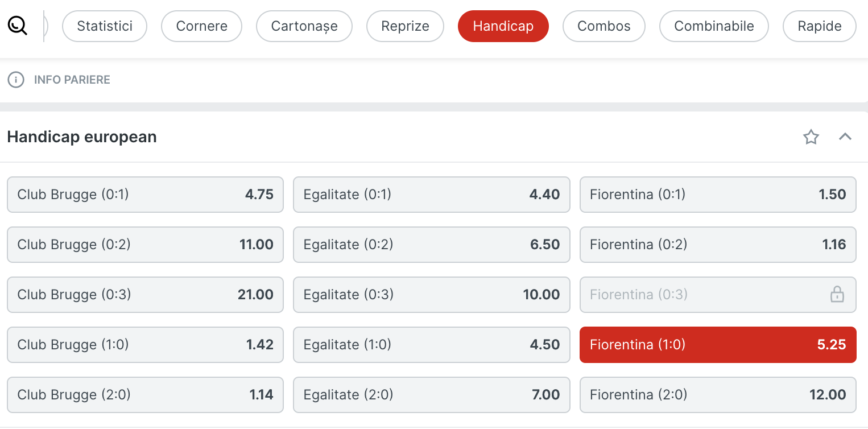
Task: Select Club Brugge (0:1) odds 4.75
Action: [x=145, y=195]
